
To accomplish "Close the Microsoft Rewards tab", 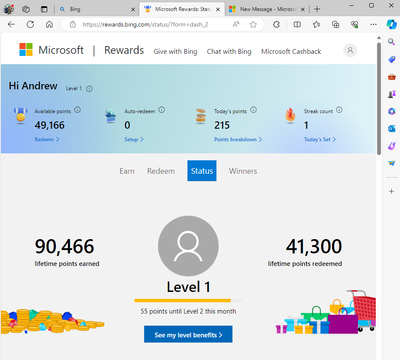I will click(218, 9).
